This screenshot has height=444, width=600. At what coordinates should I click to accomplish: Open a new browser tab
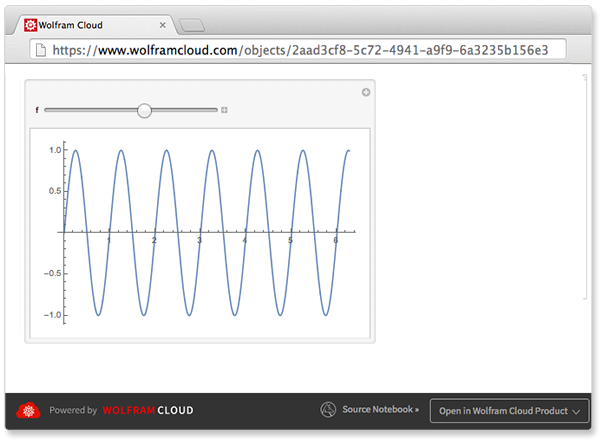tap(192, 24)
